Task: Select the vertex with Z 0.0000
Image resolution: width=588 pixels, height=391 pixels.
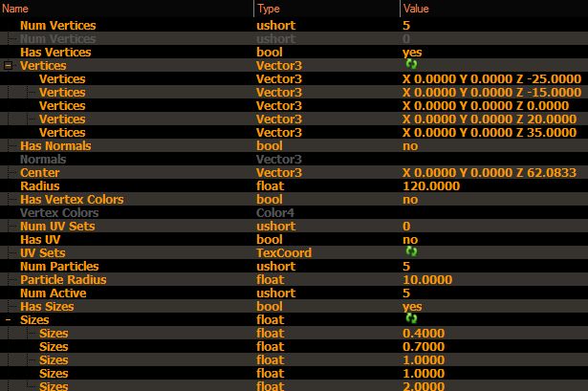Action: click(486, 106)
